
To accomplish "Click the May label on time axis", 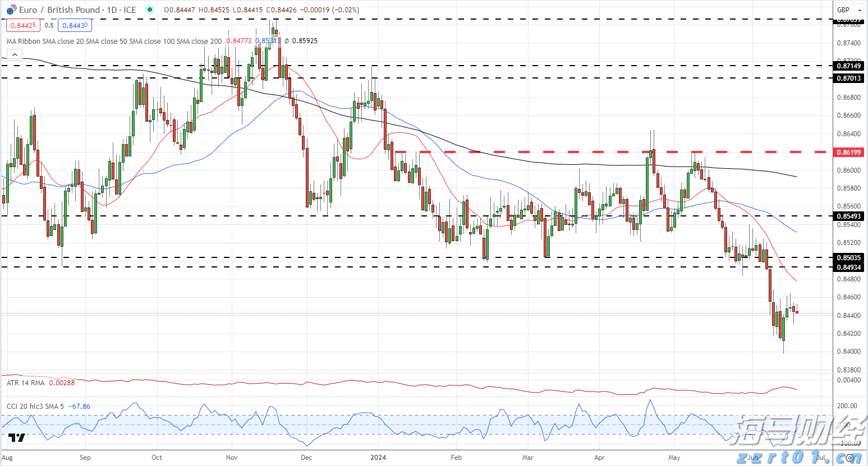I will click(674, 457).
